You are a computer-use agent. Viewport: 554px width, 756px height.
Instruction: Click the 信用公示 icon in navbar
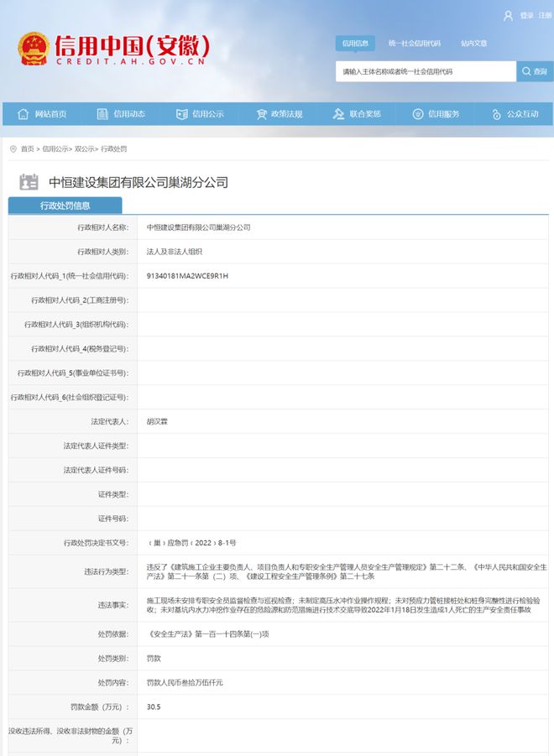181,114
